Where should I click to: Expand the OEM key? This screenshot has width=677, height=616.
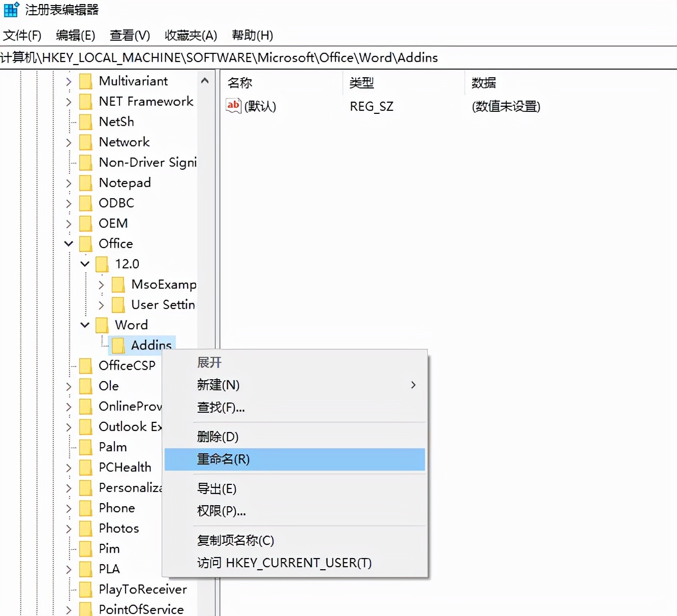[69, 224]
